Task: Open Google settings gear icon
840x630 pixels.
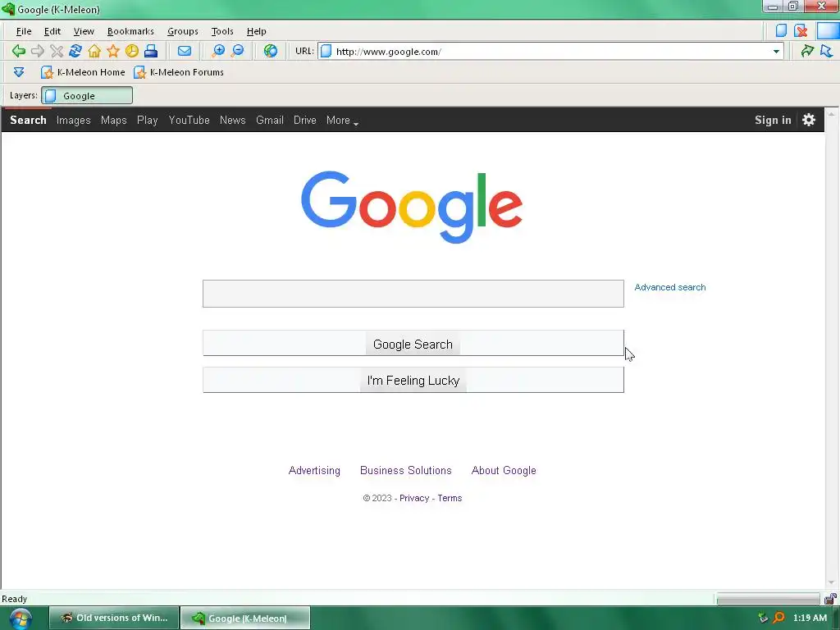Action: (x=809, y=120)
